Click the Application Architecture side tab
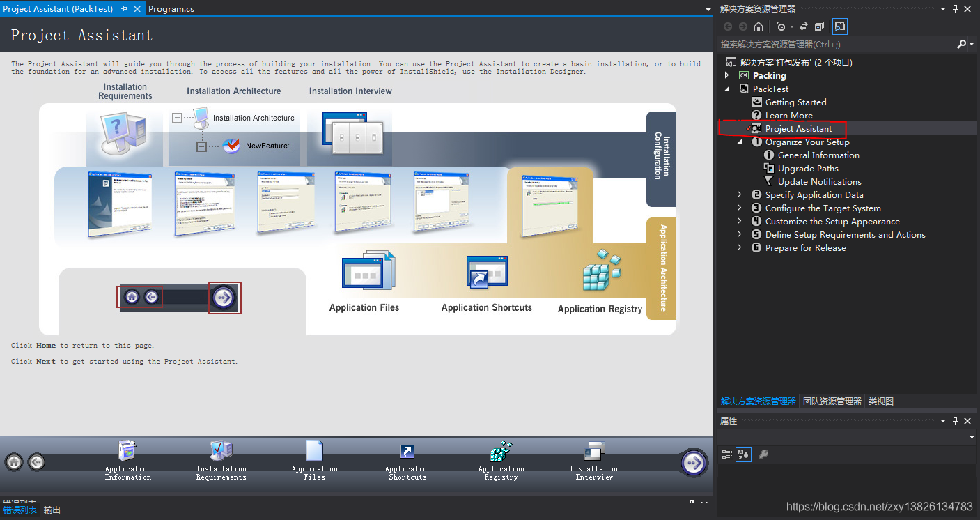The width and height of the screenshot is (980, 520). tap(661, 268)
